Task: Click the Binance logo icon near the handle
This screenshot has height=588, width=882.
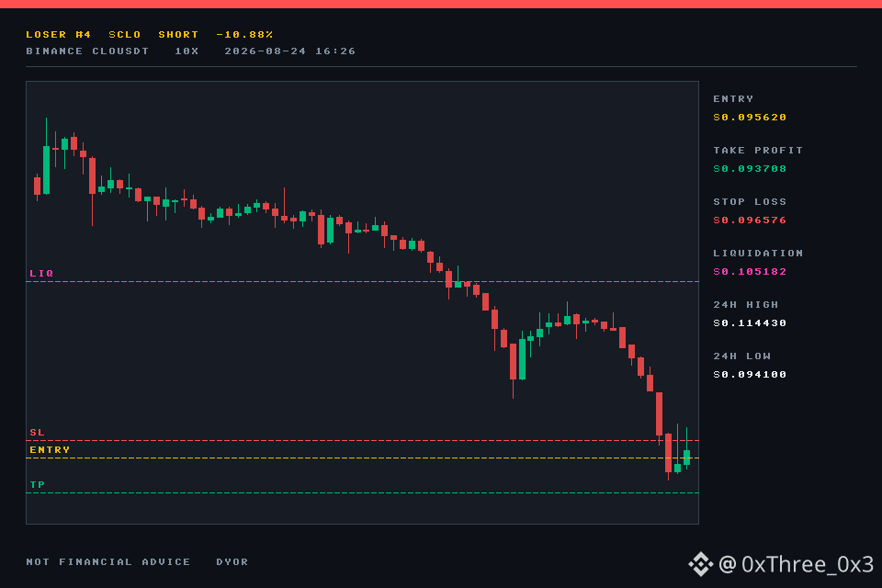Action: click(701, 564)
